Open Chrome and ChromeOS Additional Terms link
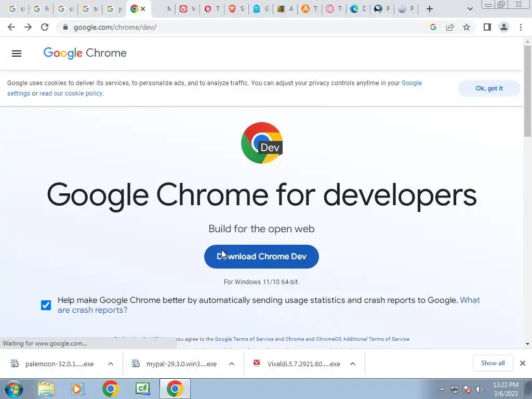Screen dimensions: 532x399 (347, 339)
